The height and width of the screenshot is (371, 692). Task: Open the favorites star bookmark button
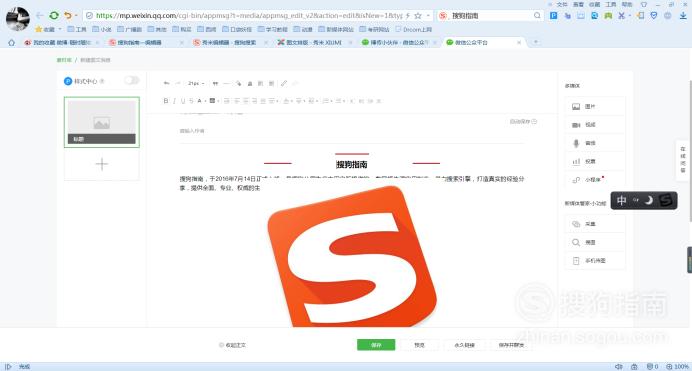45,29
